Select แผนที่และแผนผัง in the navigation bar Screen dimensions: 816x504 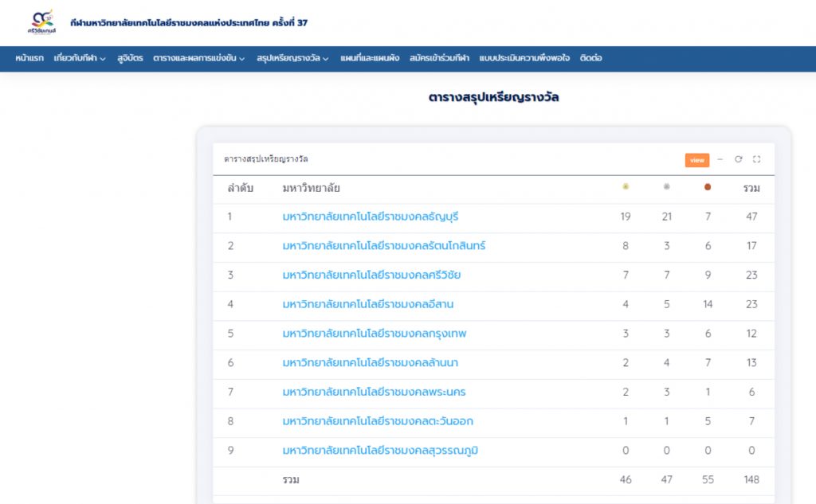369,58
